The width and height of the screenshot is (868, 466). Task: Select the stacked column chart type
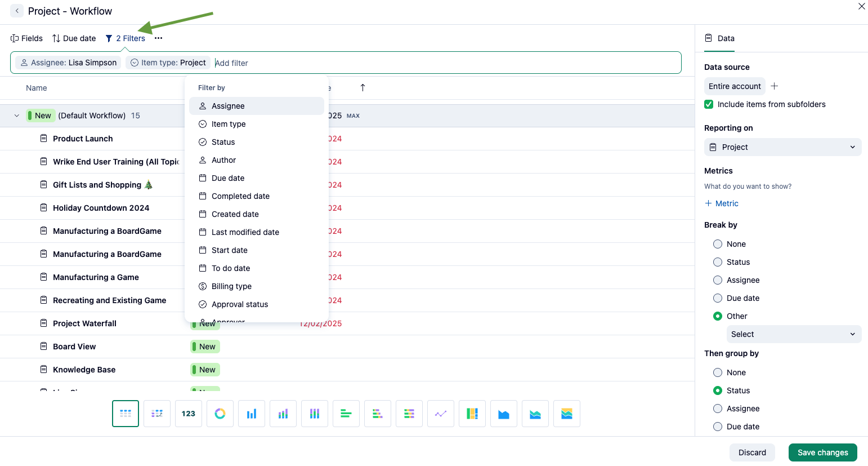tap(283, 414)
